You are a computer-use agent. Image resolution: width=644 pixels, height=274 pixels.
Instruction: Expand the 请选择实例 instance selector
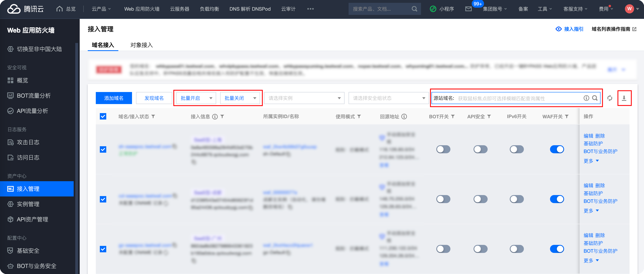(304, 98)
